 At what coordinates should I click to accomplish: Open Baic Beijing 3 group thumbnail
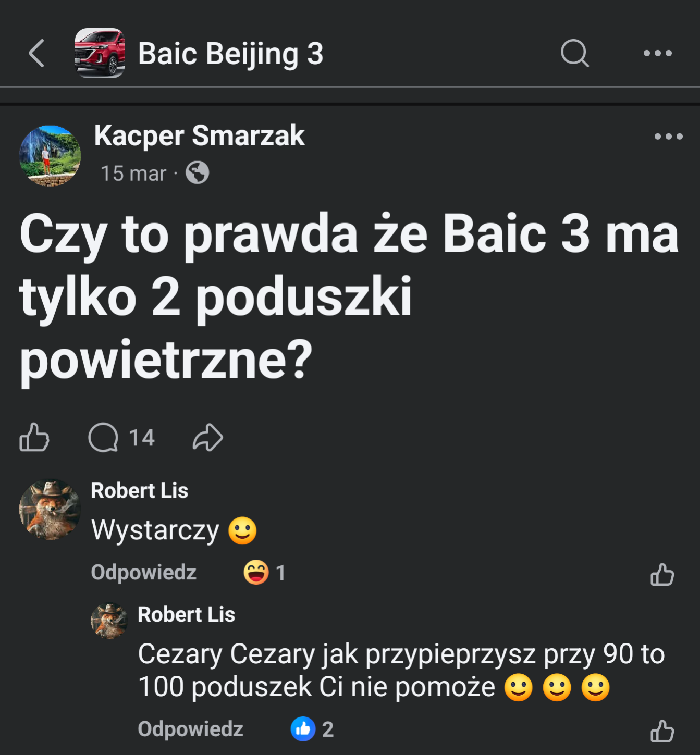100,53
